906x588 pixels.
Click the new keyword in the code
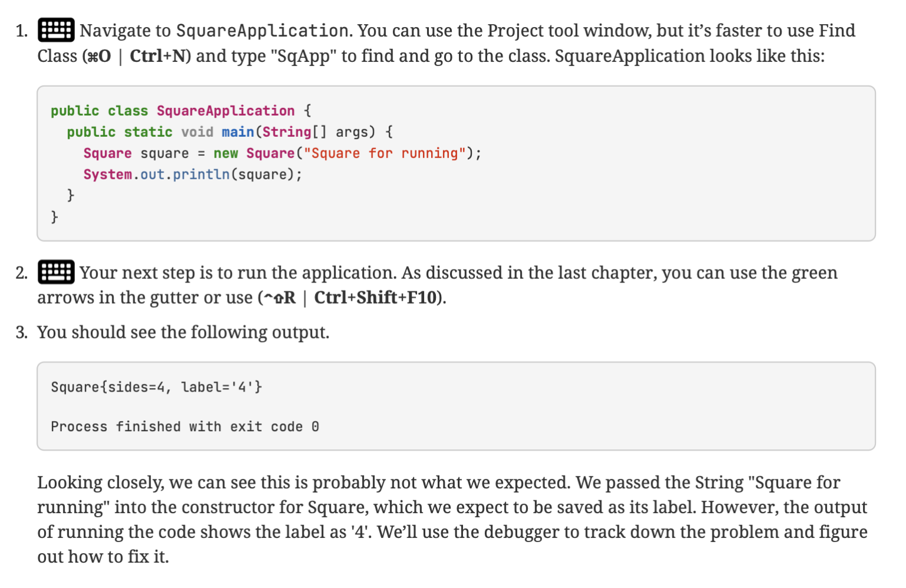225,153
